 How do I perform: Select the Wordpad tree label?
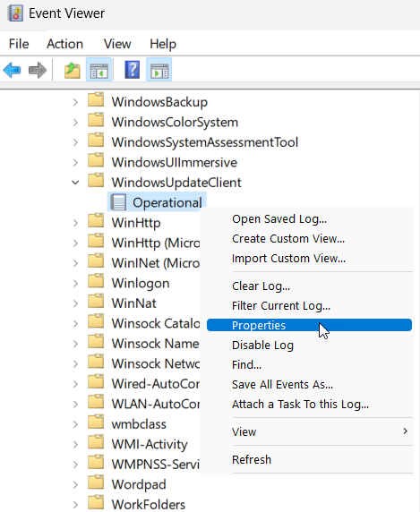click(x=139, y=484)
